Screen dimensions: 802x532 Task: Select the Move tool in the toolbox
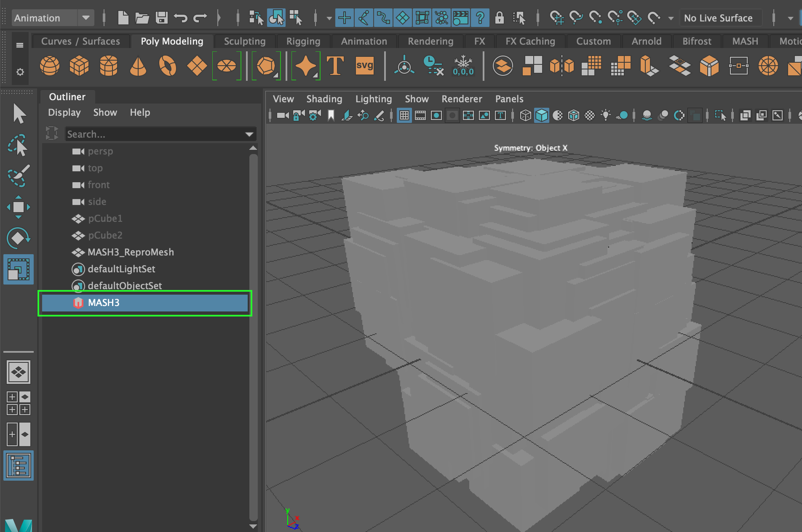point(19,206)
